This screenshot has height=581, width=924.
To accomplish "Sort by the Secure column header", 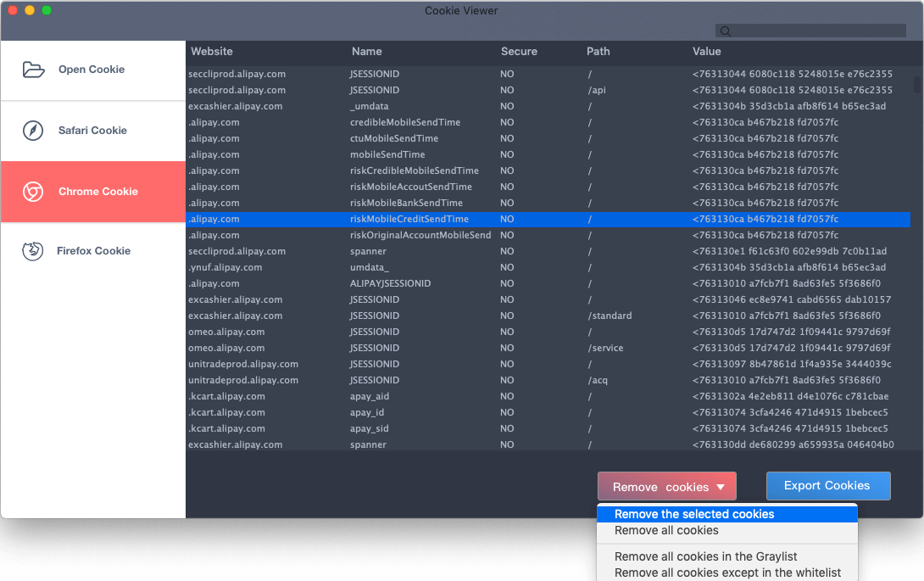I will (x=519, y=52).
